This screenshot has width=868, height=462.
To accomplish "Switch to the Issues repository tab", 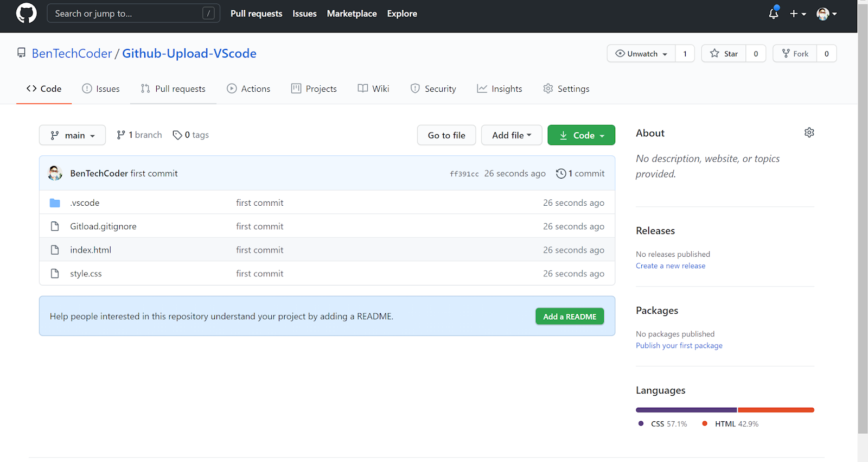I will coord(101,88).
